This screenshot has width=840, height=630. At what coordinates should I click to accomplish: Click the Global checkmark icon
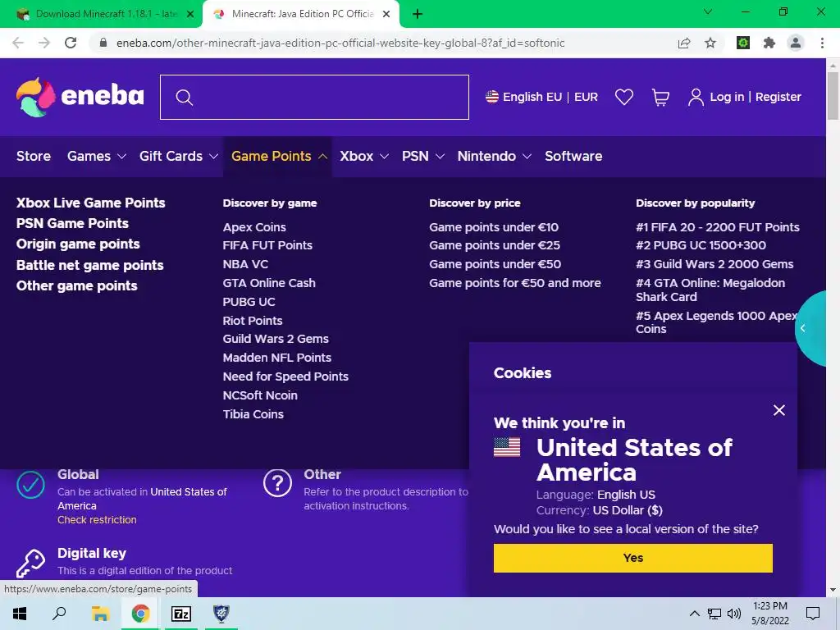pos(30,484)
